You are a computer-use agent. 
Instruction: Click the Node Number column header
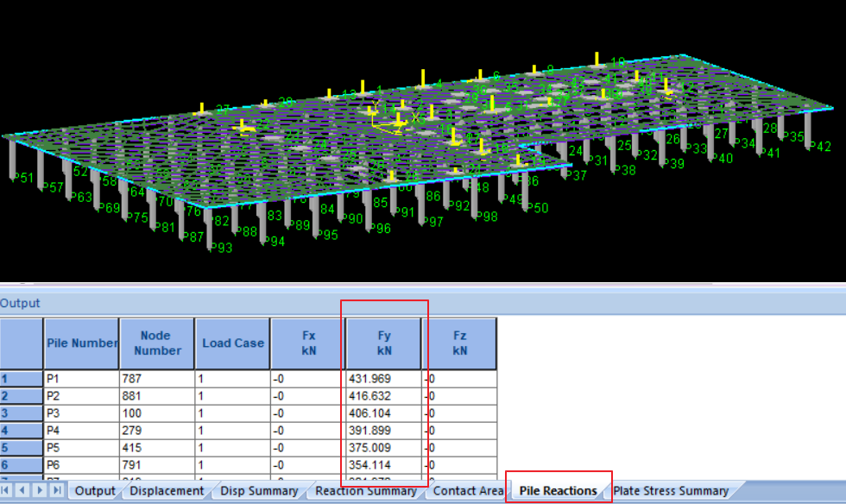coord(156,343)
